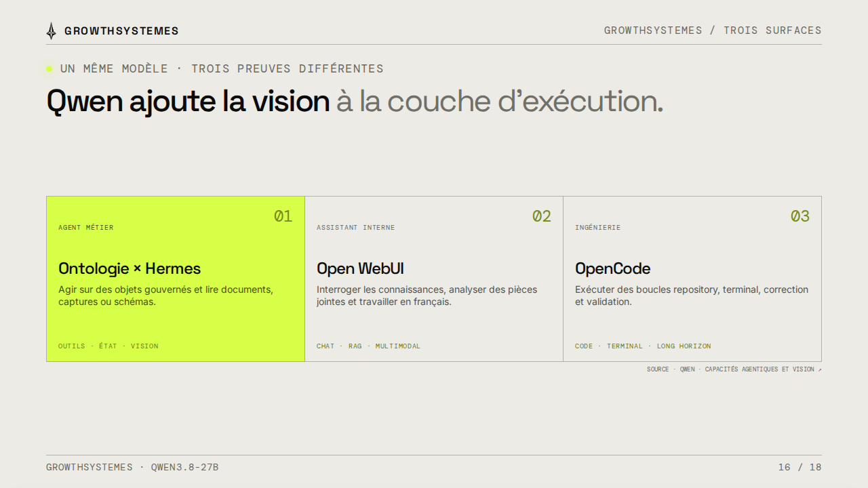
Task: Click the headline 'Qwen ajoute la vision'
Action: tap(188, 101)
